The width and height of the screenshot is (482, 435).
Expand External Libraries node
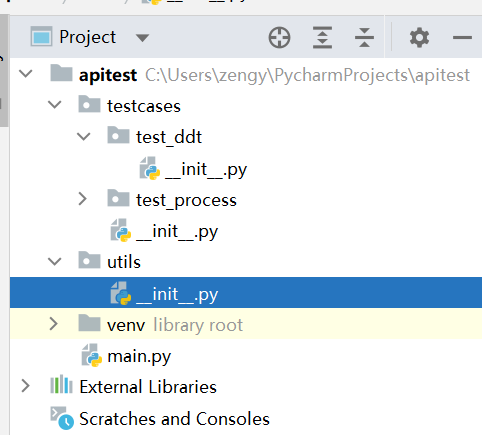point(25,386)
